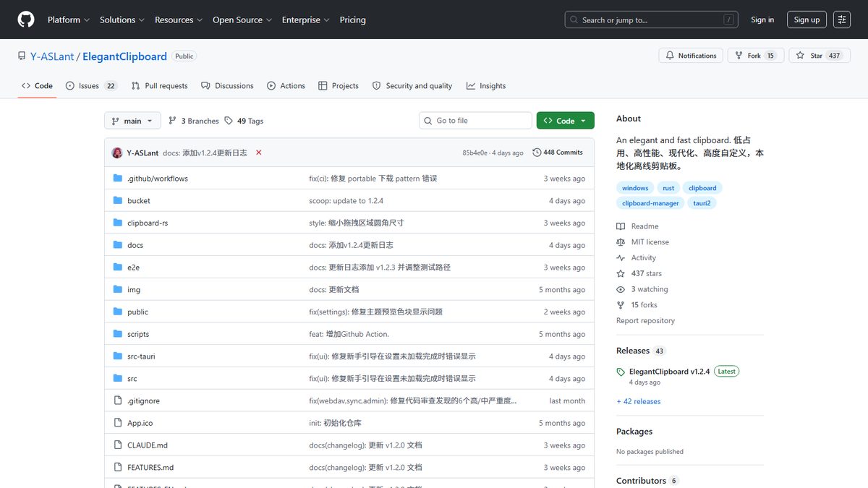The image size is (868, 488).
Task: Click the Search or jump to field
Action: coord(651,20)
